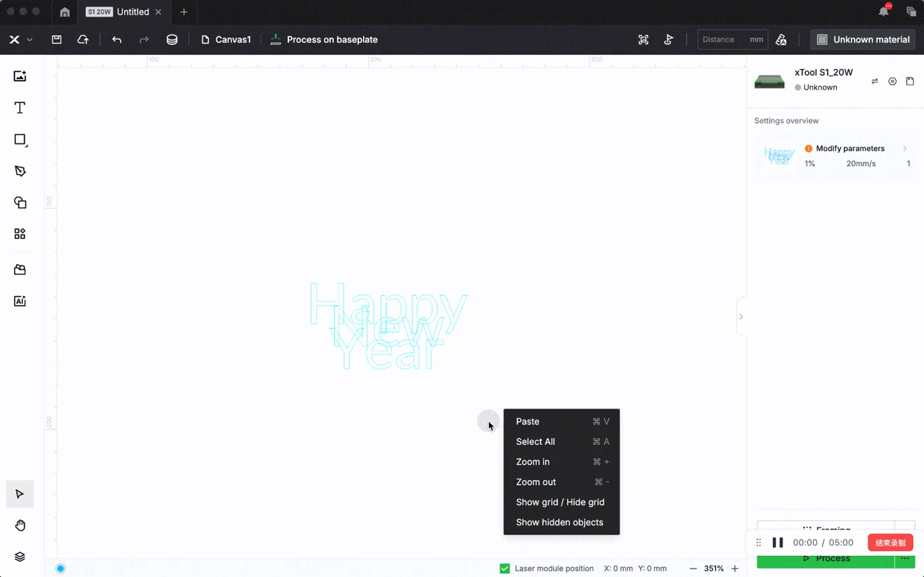Image resolution: width=924 pixels, height=577 pixels.
Task: Expand the xTool logo menu dropdown
Action: [x=29, y=40]
